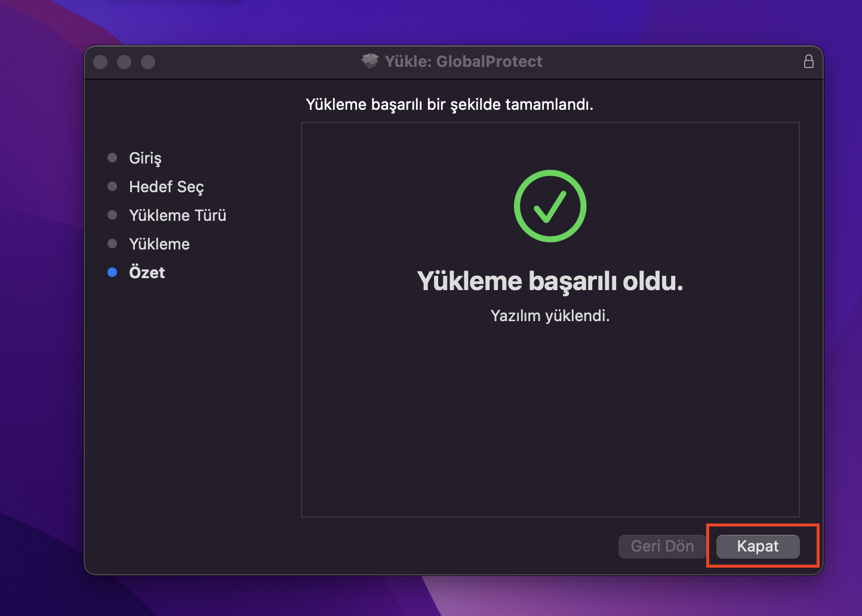Minimize the installer using the middle window button

pyautogui.click(x=124, y=62)
